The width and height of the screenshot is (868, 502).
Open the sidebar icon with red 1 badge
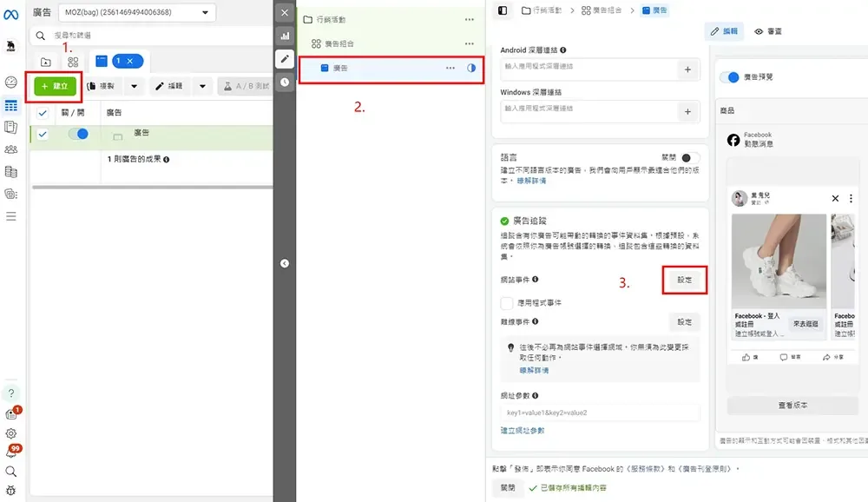click(x=12, y=413)
